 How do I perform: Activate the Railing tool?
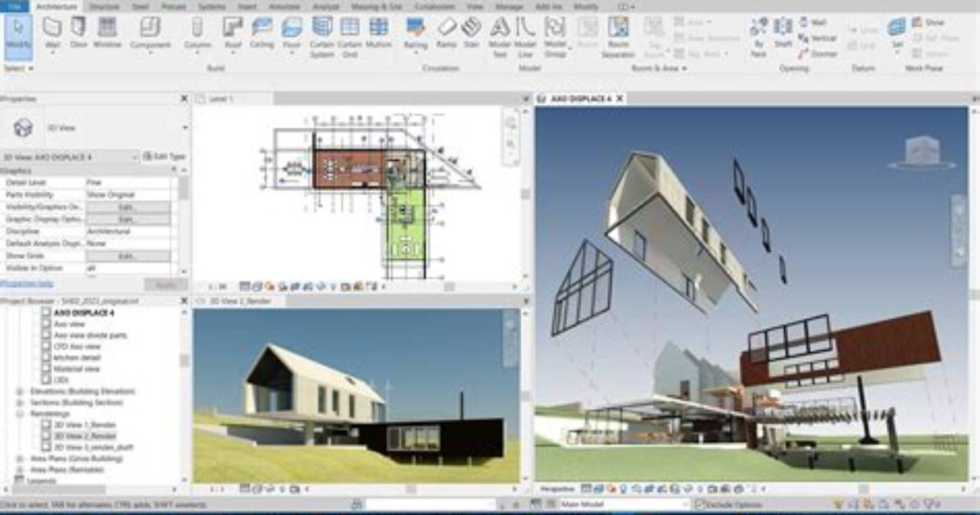coord(415,34)
